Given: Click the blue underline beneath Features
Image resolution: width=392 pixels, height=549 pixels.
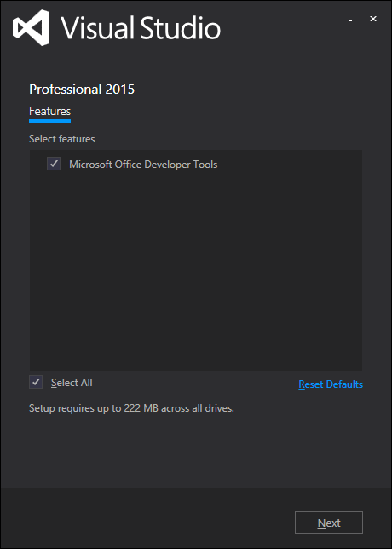Looking at the screenshot, I should (49, 121).
